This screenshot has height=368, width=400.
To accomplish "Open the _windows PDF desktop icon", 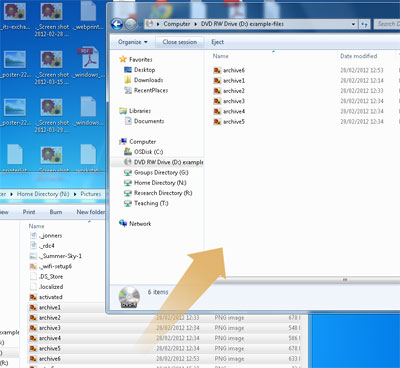I will (x=88, y=63).
